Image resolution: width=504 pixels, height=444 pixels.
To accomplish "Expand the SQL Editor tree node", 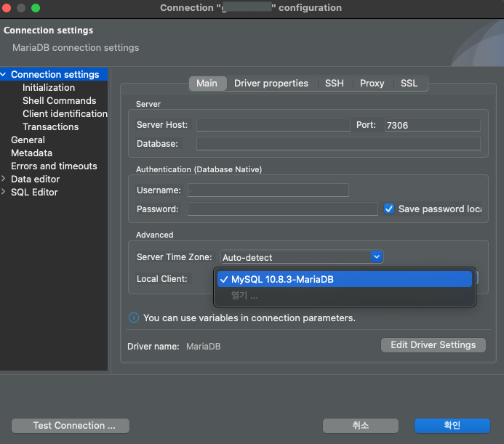I will (4, 192).
